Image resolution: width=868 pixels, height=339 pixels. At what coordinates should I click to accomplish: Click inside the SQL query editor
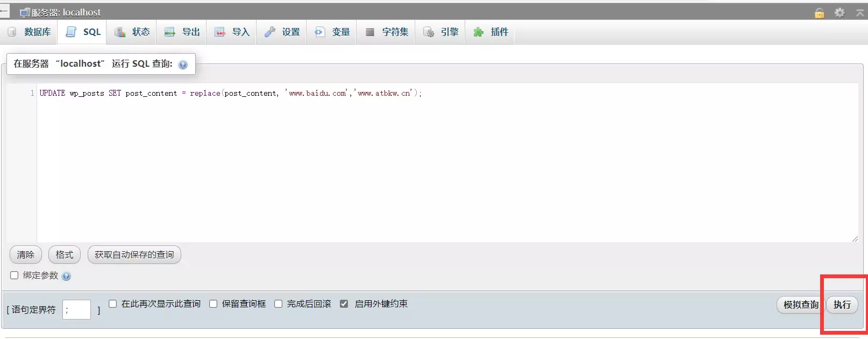[x=447, y=163]
